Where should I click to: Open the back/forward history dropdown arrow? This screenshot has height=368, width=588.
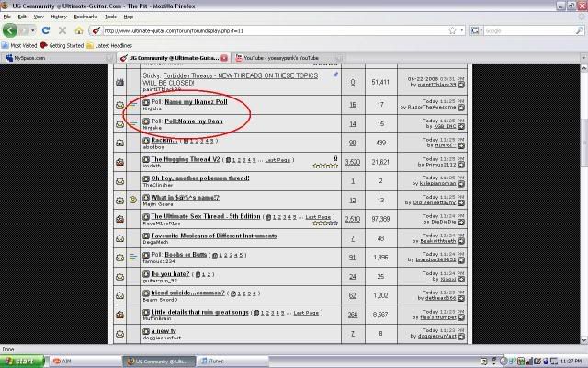coord(33,30)
